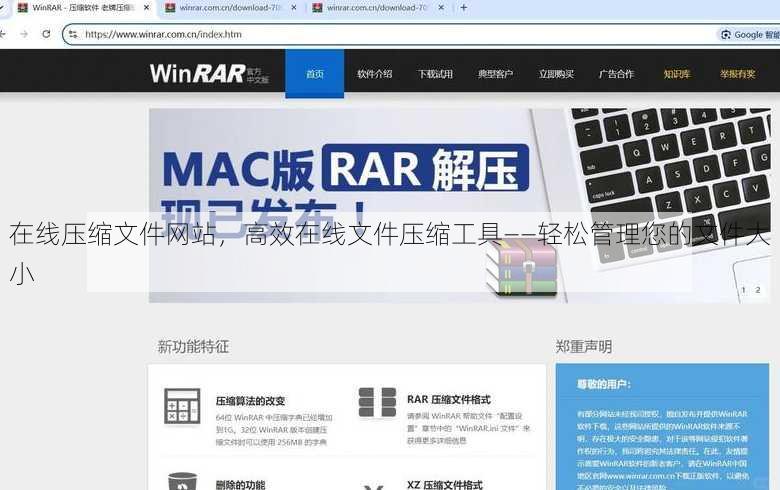Open the 删除的功能 heading

[x=240, y=485]
